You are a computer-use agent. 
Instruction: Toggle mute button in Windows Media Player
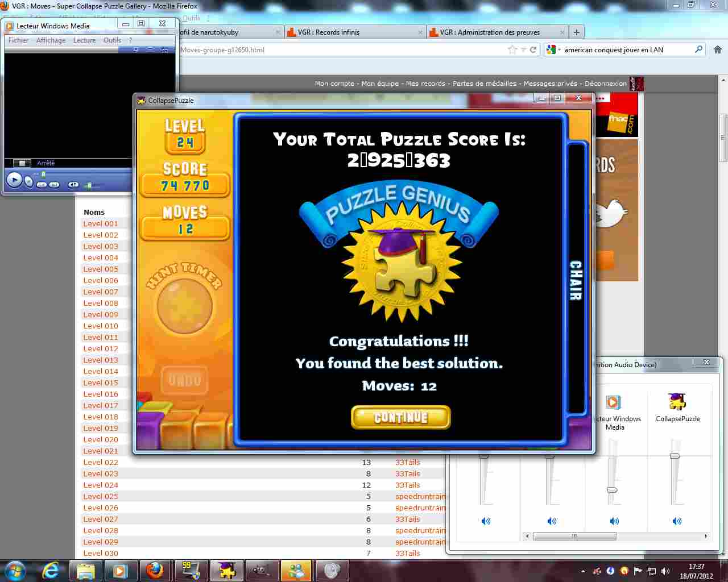[x=73, y=185]
